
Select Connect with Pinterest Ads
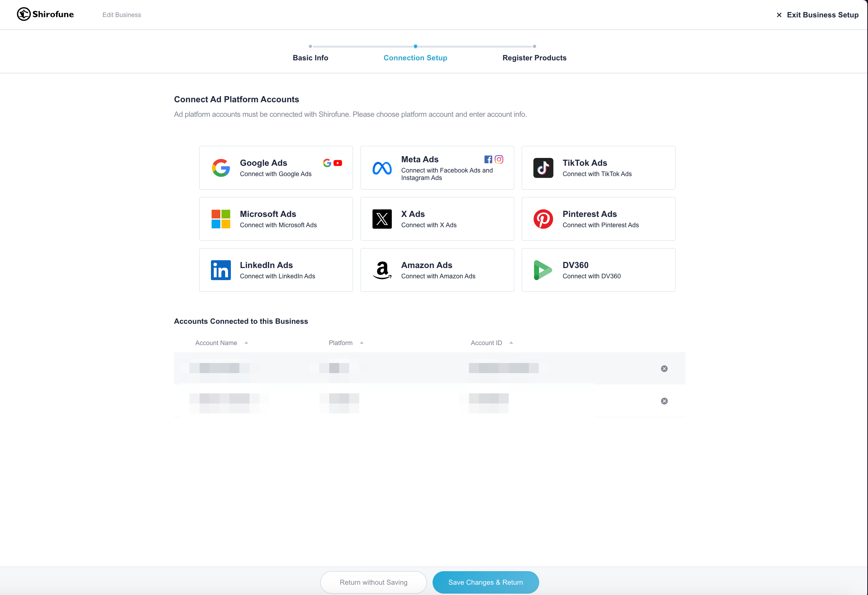click(x=601, y=225)
